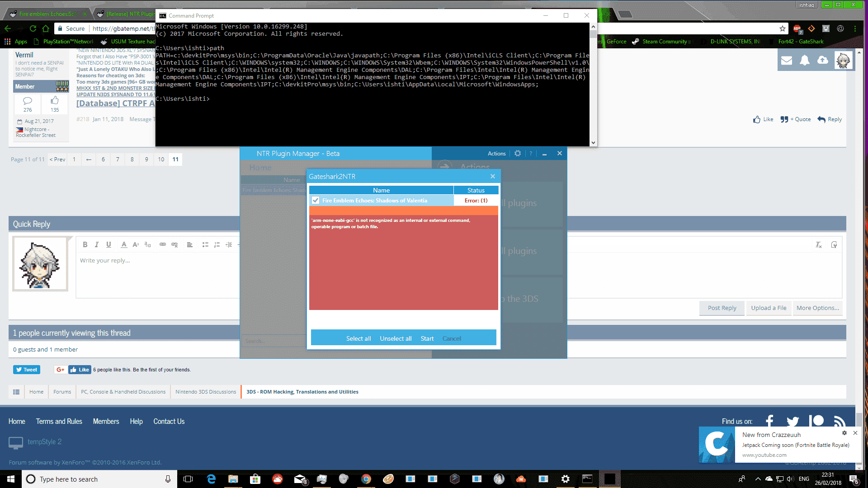This screenshot has height=488, width=868.
Task: Open font size menu in reply editor
Action: [136, 244]
